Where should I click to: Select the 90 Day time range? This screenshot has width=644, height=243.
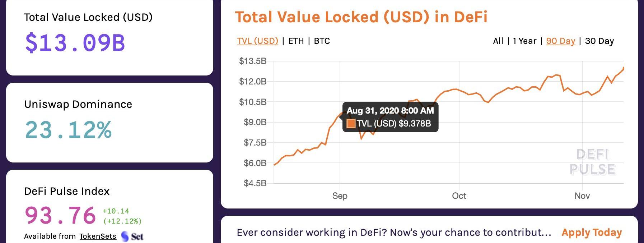(560, 41)
